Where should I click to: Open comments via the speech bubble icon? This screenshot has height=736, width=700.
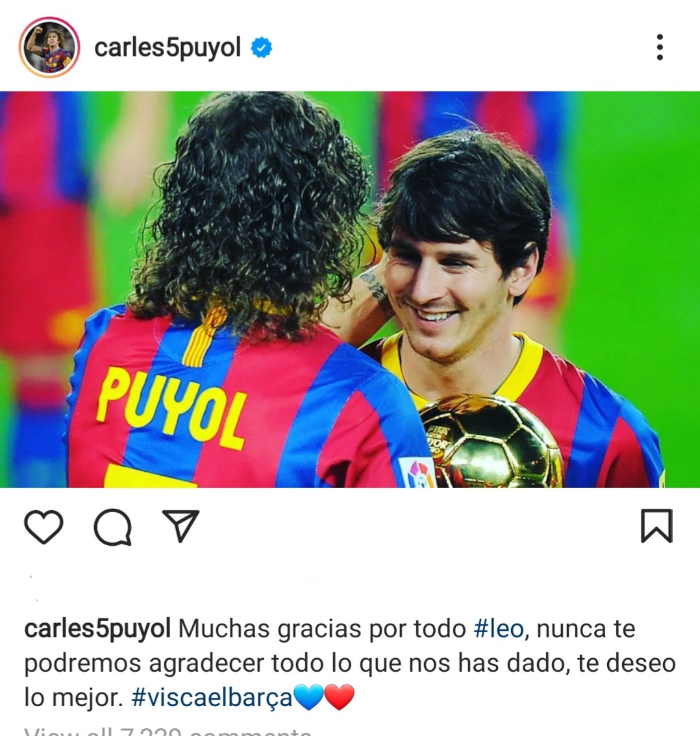(x=113, y=526)
